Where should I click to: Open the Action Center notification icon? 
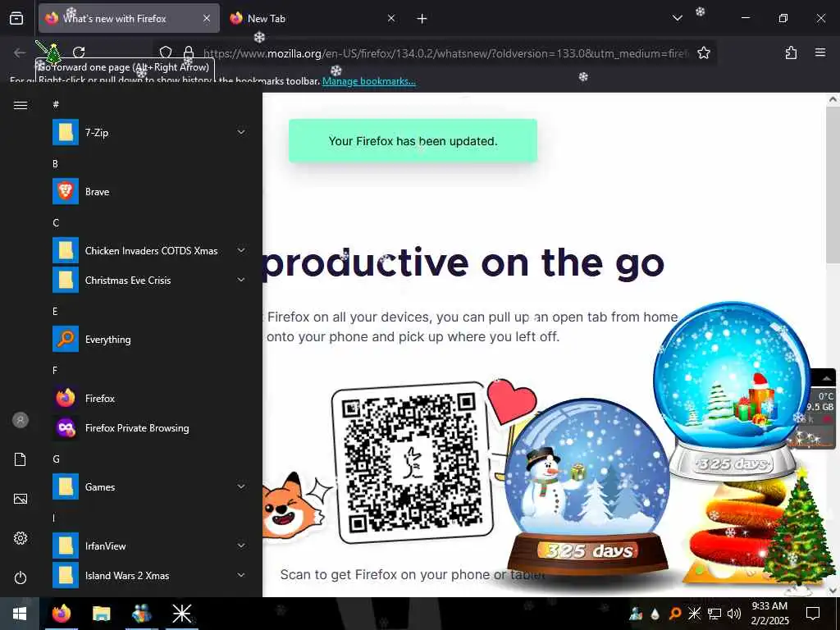[x=813, y=614]
